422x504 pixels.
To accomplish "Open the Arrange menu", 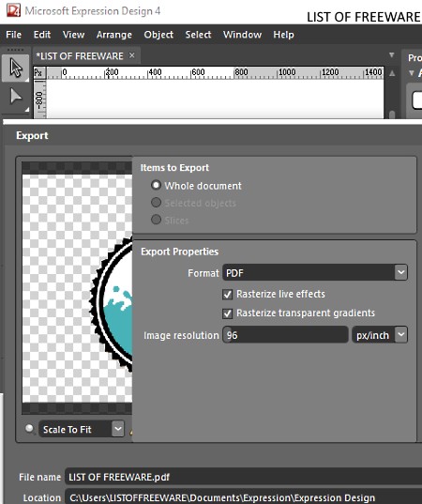I will pyautogui.click(x=114, y=35).
